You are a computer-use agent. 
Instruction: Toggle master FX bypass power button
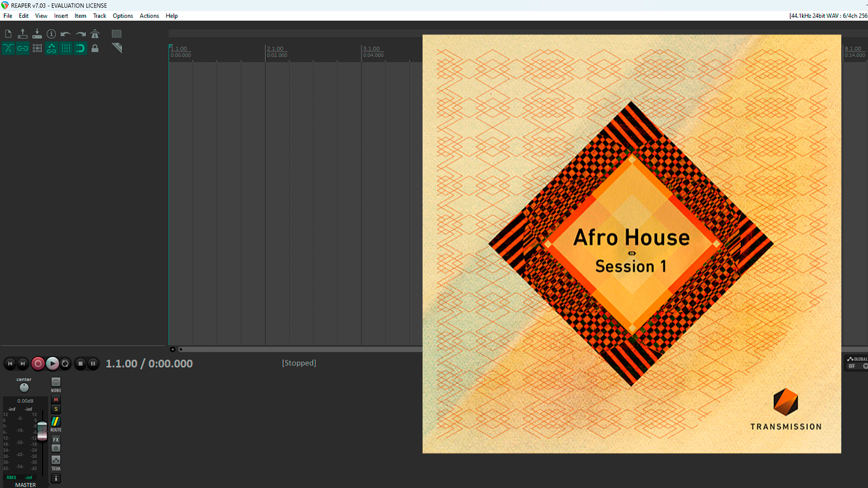56,448
